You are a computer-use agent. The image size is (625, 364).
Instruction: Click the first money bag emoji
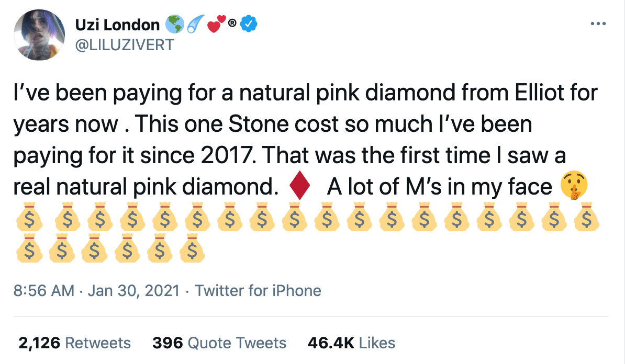26,220
